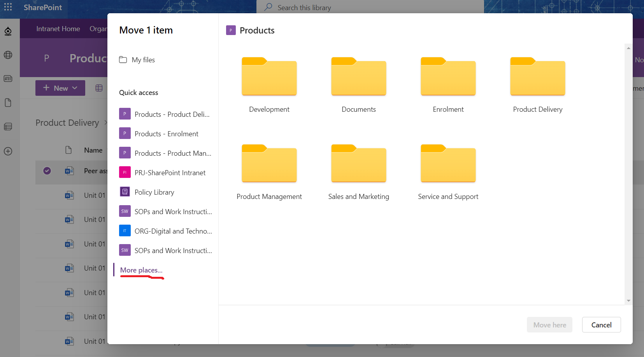Deselect the checked Peer file row checkbox

47,171
